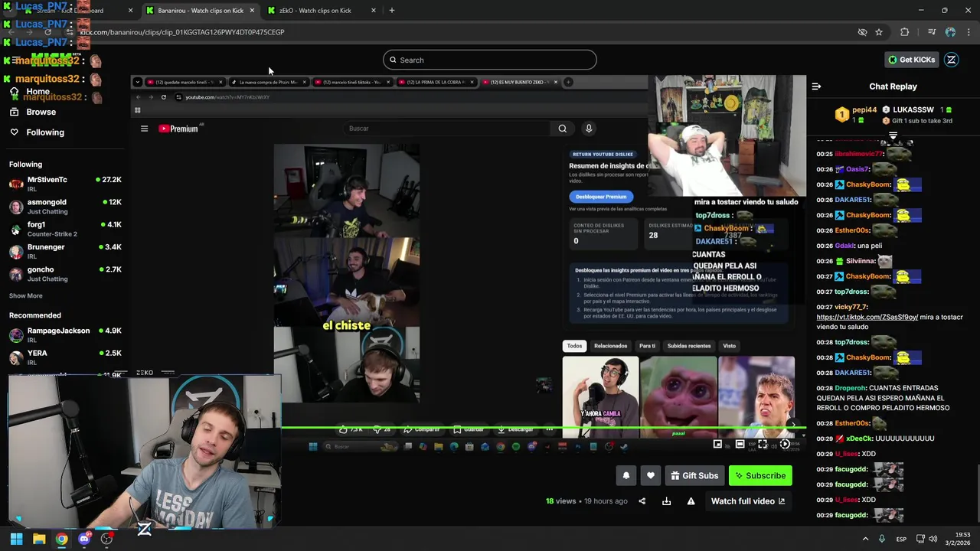Click Chrome icon in taskbar
The width and height of the screenshot is (980, 551).
(61, 539)
